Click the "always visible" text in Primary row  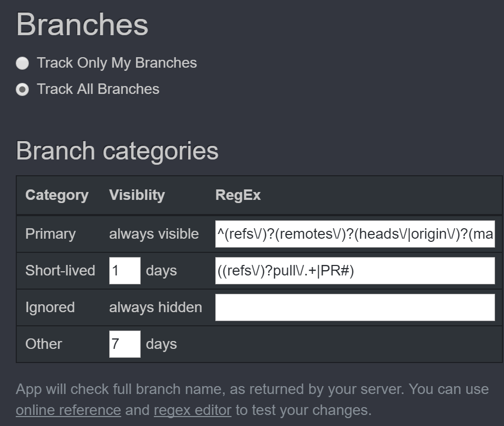click(154, 234)
